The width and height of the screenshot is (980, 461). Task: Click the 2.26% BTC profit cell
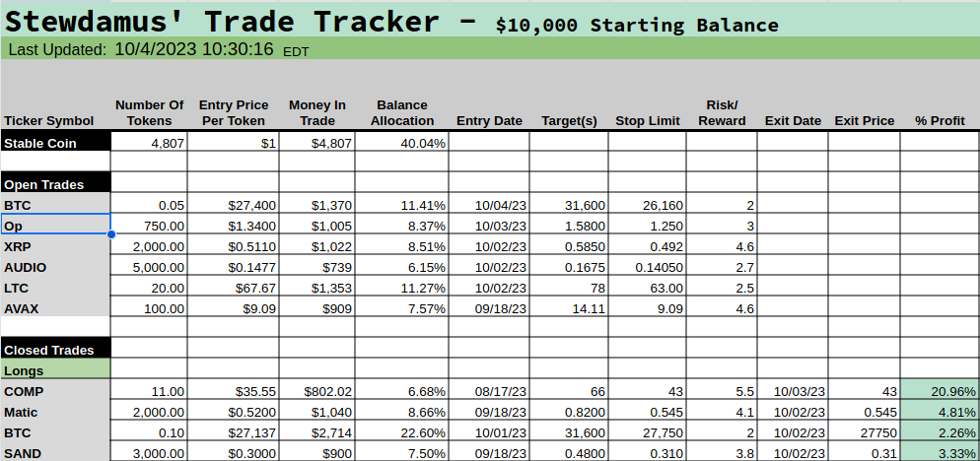click(x=940, y=432)
